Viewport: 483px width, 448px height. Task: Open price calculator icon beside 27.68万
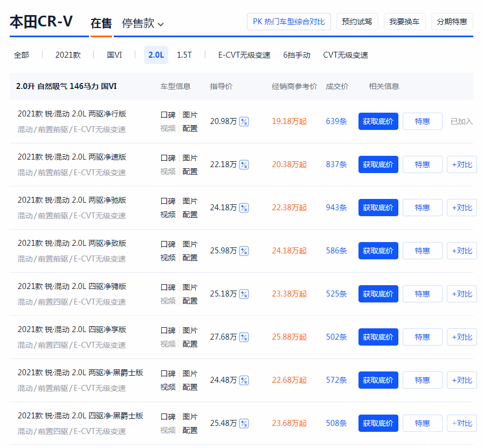[x=244, y=337]
